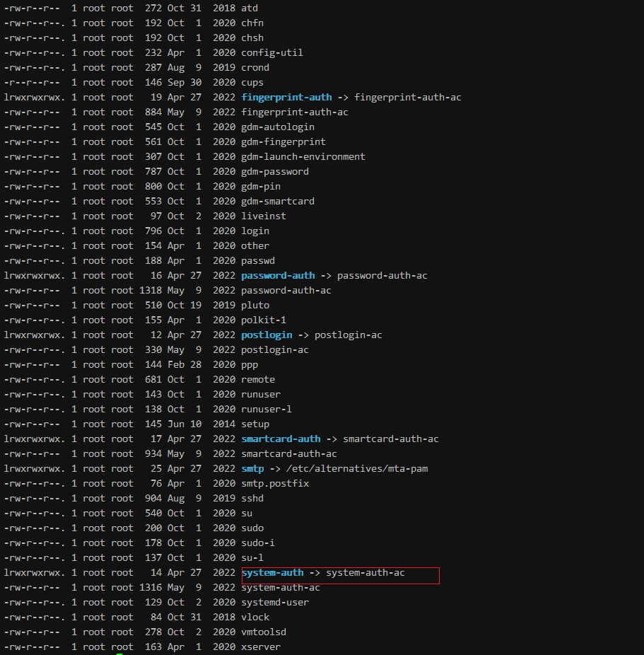Select the fingerprint-auth symlink entry
Screen dimensions: 644x655
pos(286,97)
